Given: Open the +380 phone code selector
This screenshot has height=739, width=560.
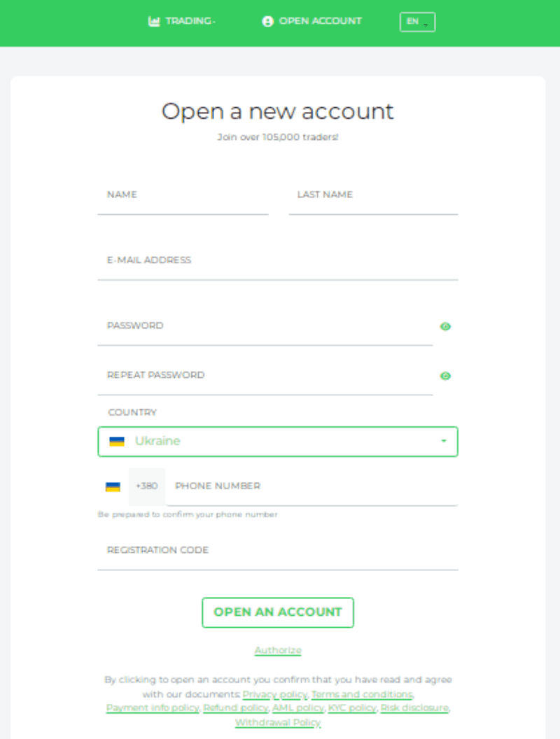Looking at the screenshot, I should click(147, 486).
